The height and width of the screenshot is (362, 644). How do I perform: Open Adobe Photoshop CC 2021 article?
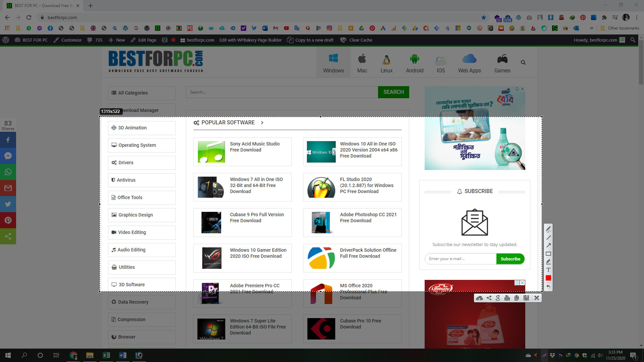368,218
